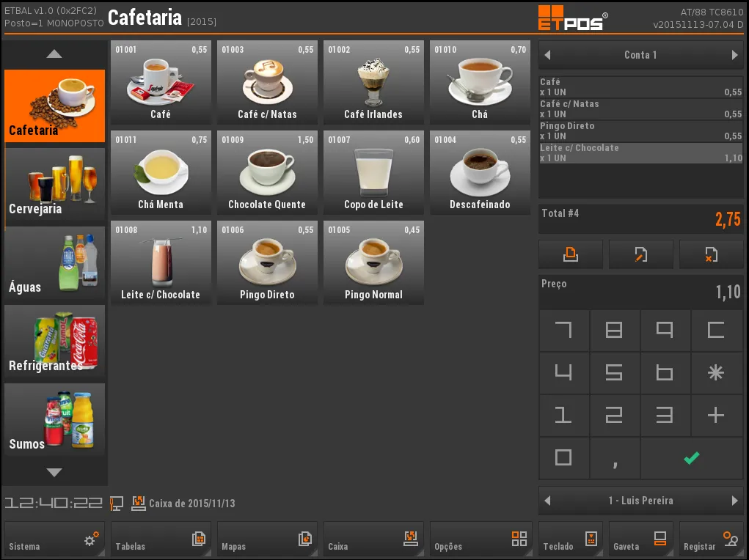The width and height of the screenshot is (749, 560).
Task: Click the cash register icon next to the clock
Action: click(x=138, y=503)
